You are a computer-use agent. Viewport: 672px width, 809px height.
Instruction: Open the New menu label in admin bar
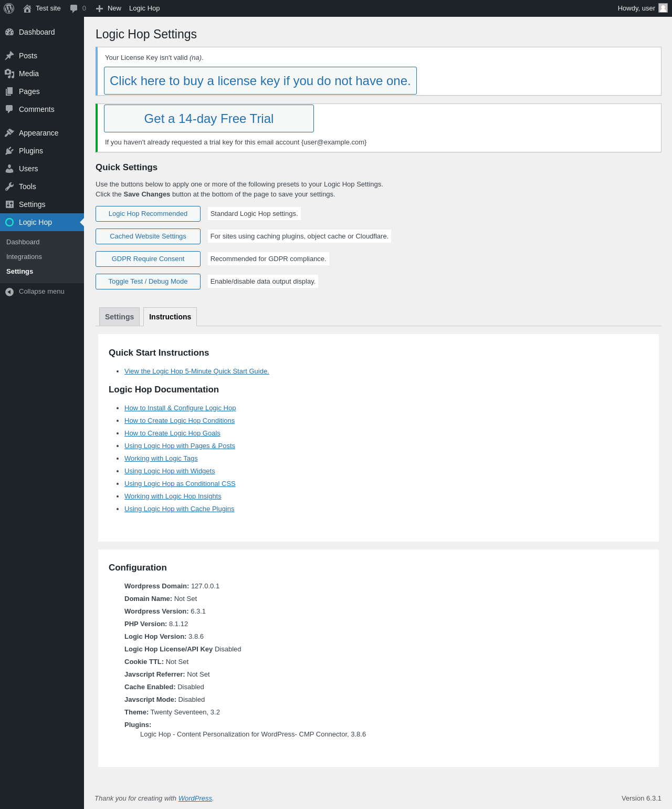click(114, 8)
